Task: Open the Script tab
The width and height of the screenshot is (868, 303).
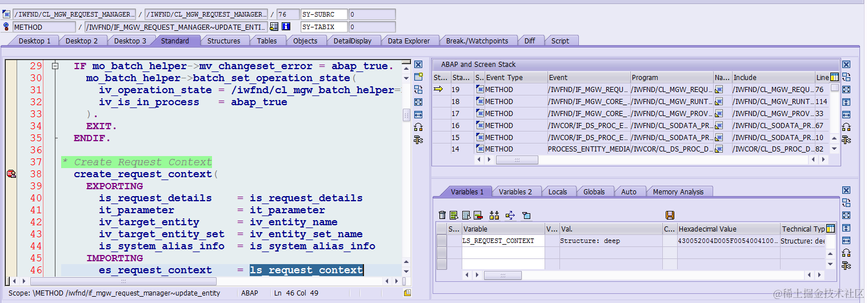Action: (560, 41)
